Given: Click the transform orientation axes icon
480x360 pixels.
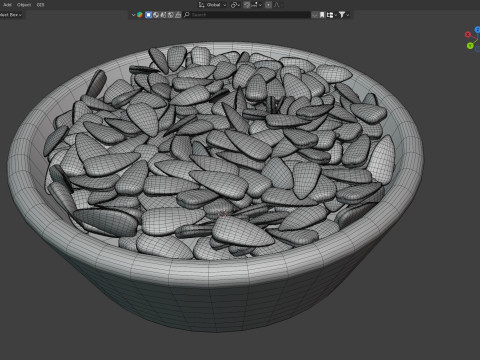Looking at the screenshot, I should [201, 5].
